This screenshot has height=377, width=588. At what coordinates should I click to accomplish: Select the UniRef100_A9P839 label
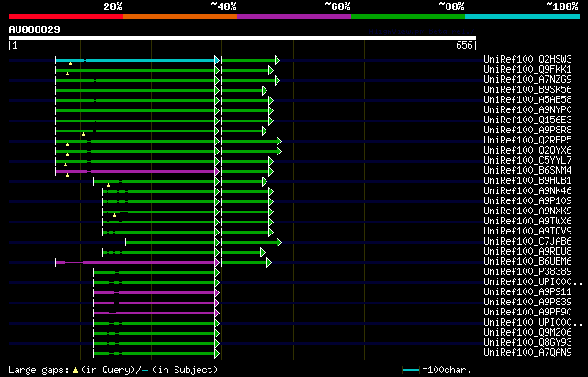click(527, 303)
